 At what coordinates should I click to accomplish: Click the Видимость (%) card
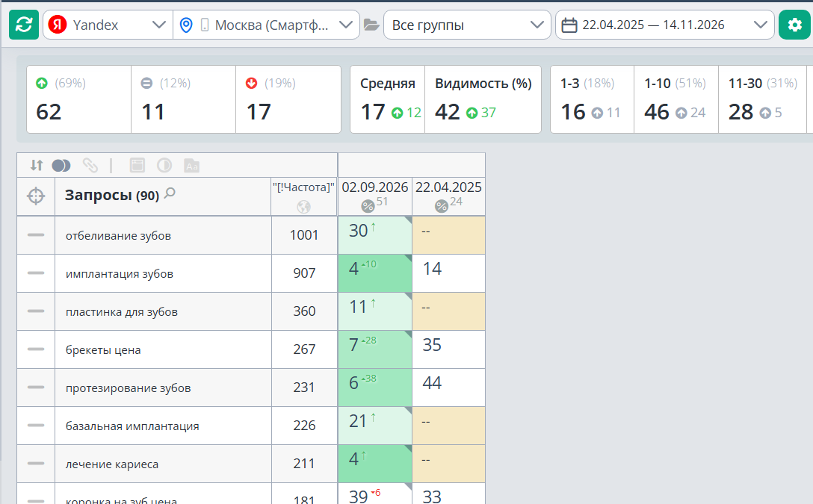(483, 99)
